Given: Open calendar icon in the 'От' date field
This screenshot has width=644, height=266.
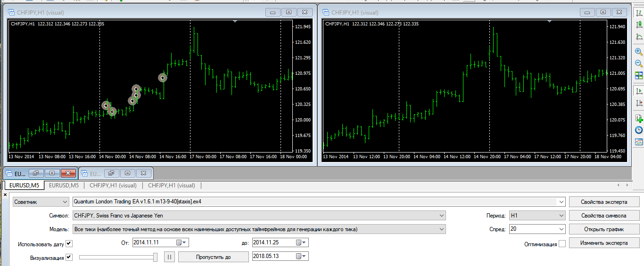Looking at the screenshot, I should 179,242.
